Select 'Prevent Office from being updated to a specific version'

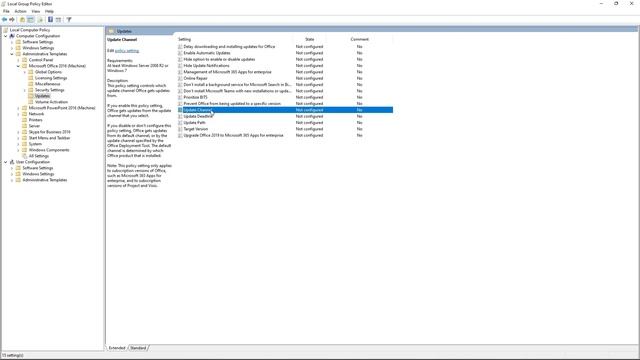[232, 104]
